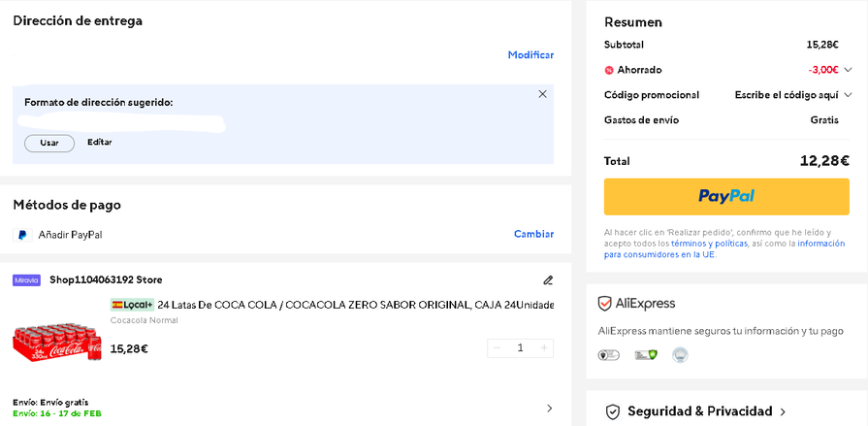
Task: Click the quantity field showing 1
Action: click(521, 348)
